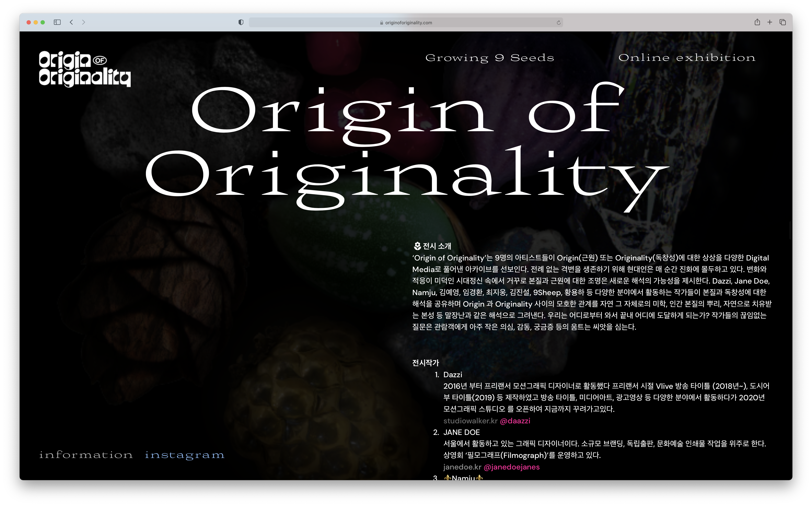Open the @daazzi Instagram handle
Image resolution: width=812 pixels, height=506 pixels.
click(x=515, y=421)
